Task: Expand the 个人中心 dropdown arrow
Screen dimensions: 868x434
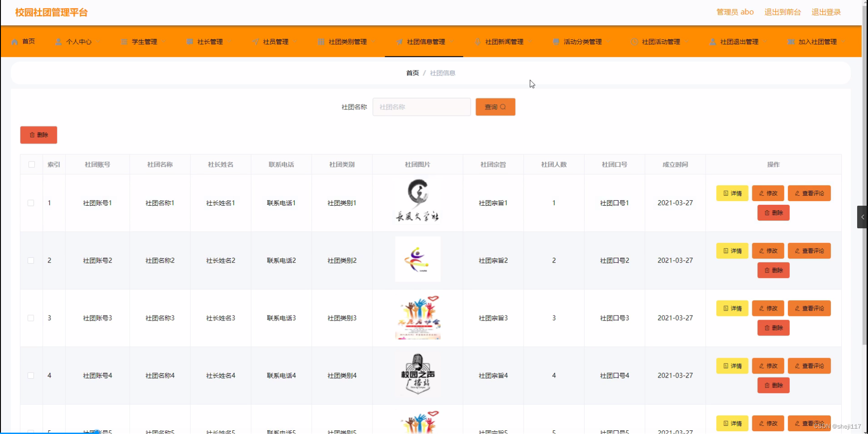Action: [x=98, y=42]
